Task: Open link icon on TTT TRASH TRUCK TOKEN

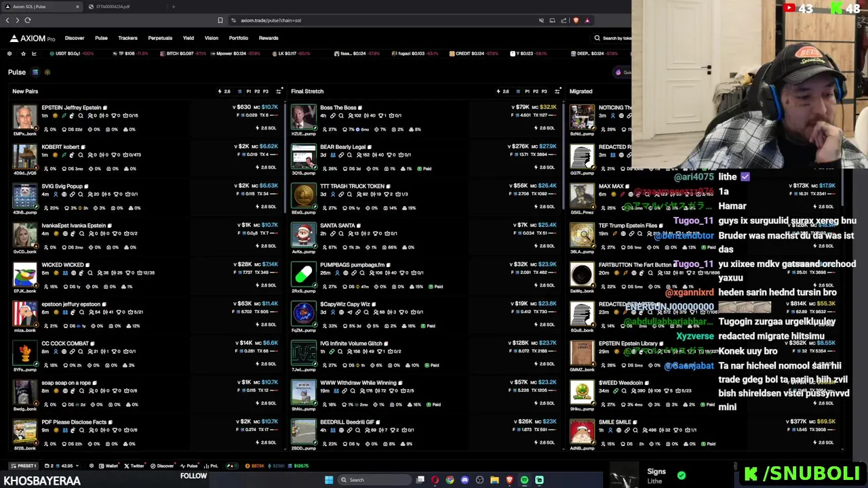Action: [342, 194]
